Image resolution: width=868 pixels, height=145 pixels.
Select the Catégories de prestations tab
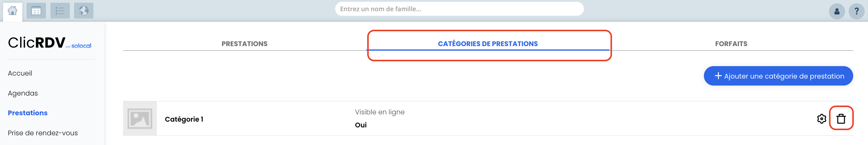(x=487, y=44)
